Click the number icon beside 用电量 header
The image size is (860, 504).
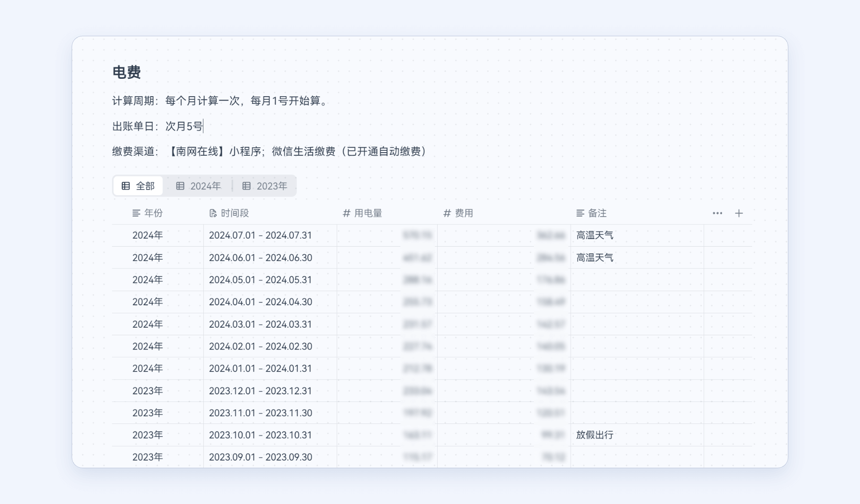[346, 213]
